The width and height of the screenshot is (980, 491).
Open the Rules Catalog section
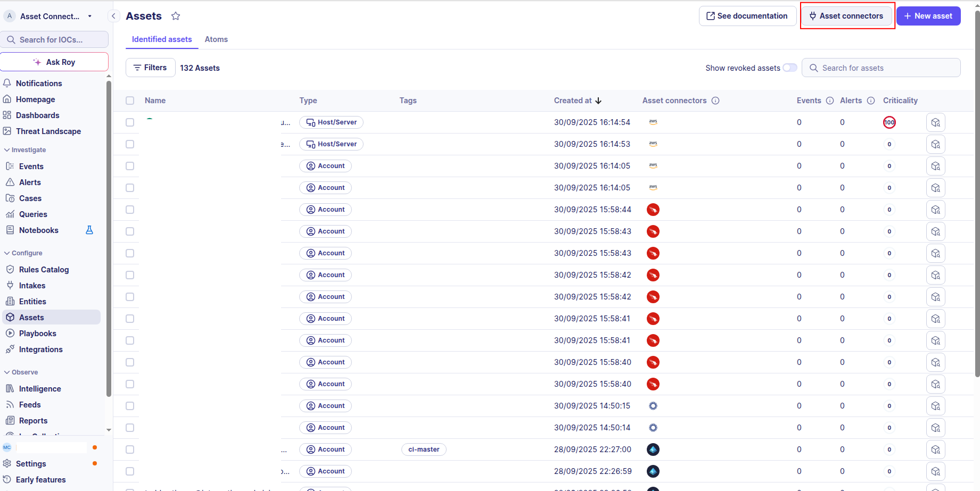(44, 269)
